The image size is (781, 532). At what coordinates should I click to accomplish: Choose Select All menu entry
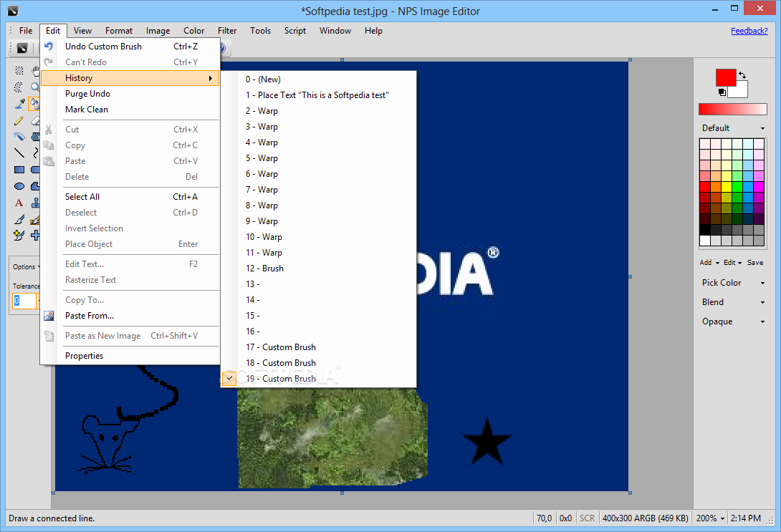click(x=130, y=197)
